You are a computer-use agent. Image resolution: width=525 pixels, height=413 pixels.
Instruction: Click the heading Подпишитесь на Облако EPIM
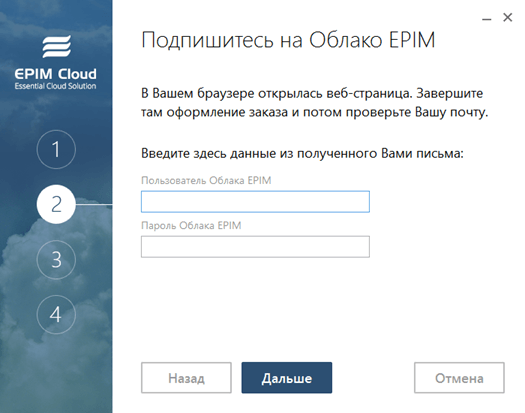(288, 41)
